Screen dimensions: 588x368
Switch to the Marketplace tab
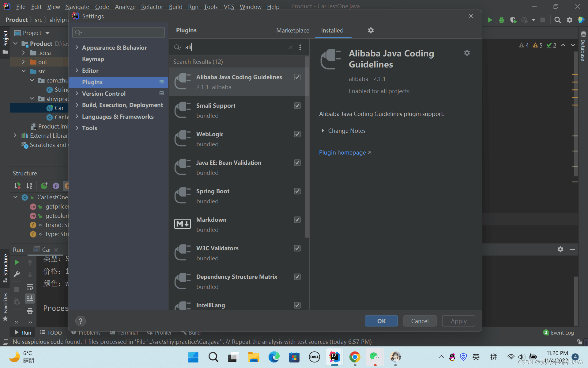[x=292, y=30]
